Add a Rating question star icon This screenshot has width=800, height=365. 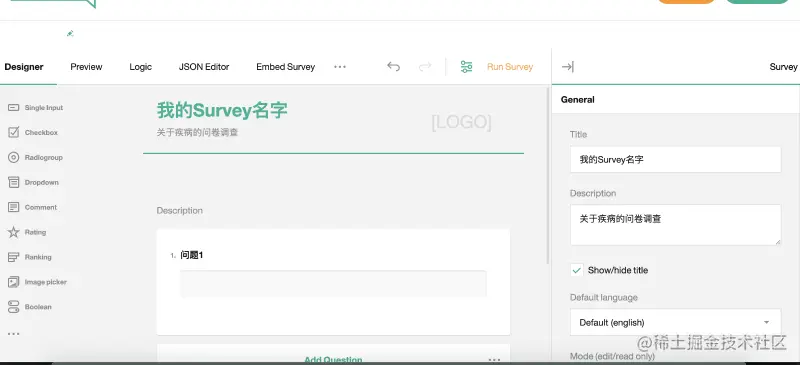14,232
